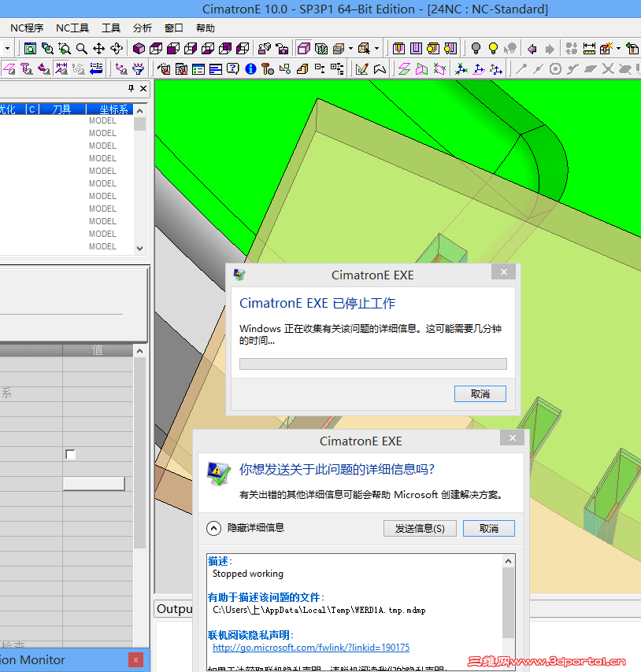Viewport: 641px width, 672px height.
Task: Open the NC工具 menu
Action: tap(72, 28)
